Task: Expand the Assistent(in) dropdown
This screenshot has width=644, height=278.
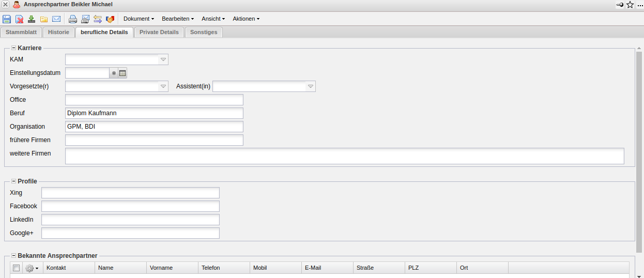Action: click(310, 87)
